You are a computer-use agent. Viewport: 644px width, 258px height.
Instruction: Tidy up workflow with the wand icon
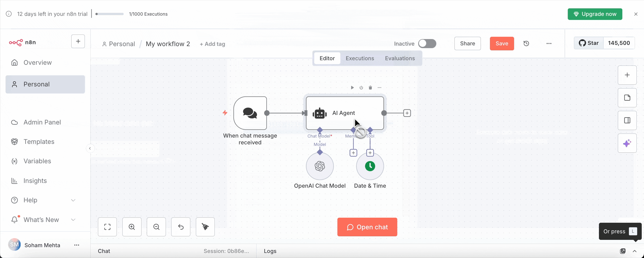tap(205, 227)
